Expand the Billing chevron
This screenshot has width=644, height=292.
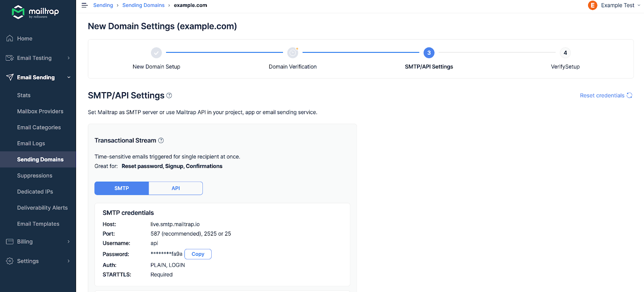point(69,242)
